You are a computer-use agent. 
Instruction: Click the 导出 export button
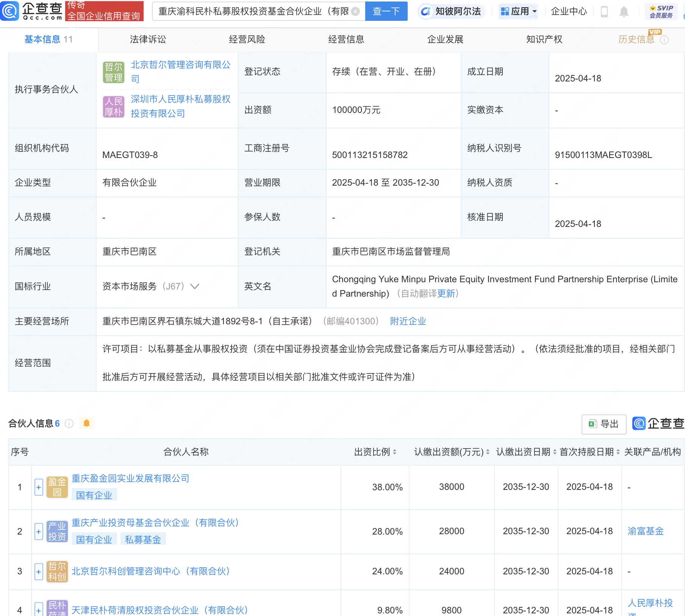(x=604, y=424)
